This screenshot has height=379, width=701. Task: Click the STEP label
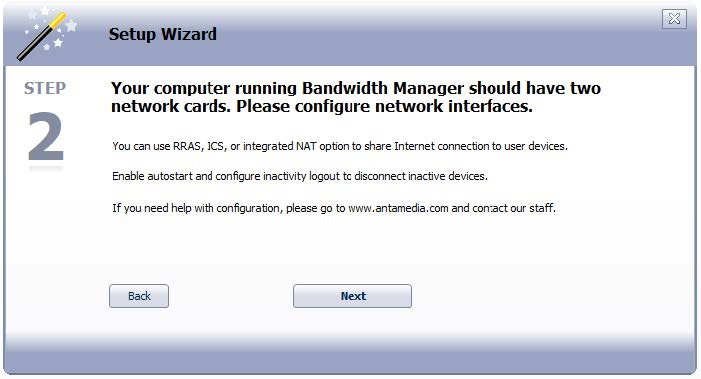[x=45, y=88]
